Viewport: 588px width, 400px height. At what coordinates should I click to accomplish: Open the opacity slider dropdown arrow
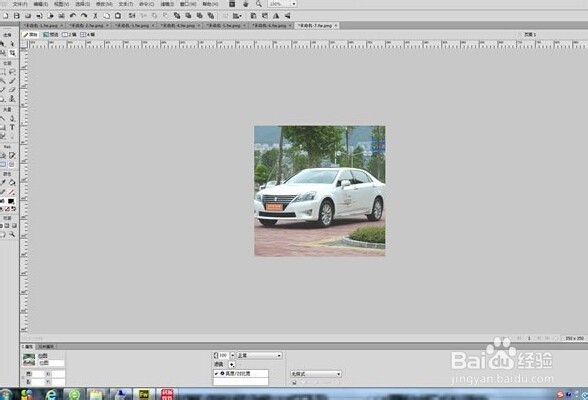232,355
